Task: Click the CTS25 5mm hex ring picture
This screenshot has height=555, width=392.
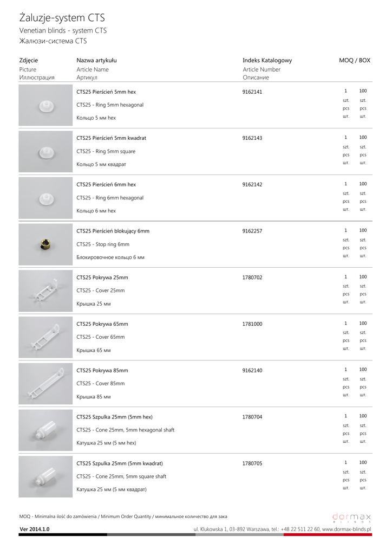Action: point(46,105)
